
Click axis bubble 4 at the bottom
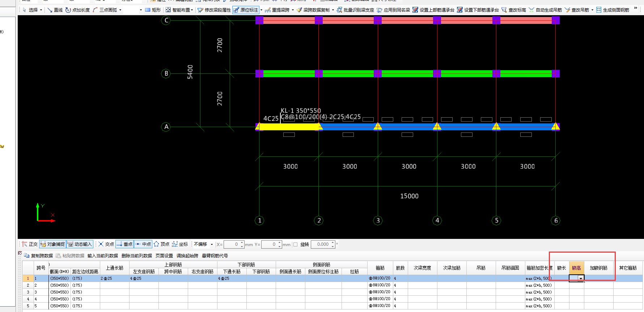(x=437, y=220)
